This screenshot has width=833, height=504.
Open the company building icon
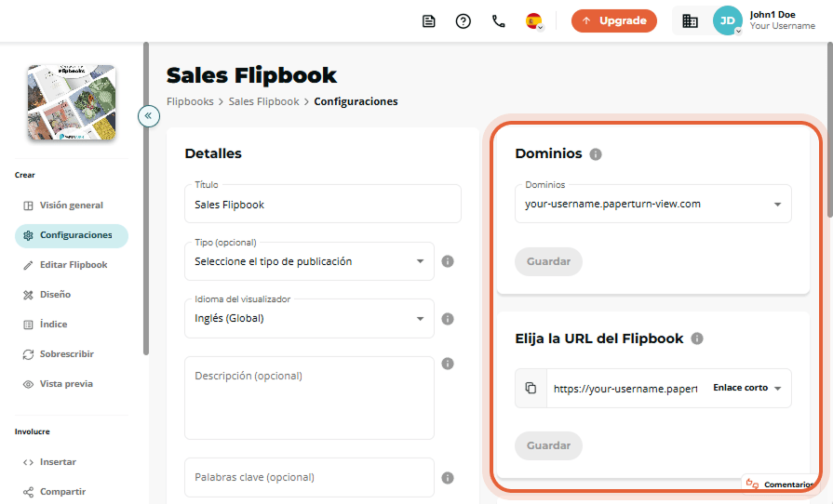click(690, 21)
